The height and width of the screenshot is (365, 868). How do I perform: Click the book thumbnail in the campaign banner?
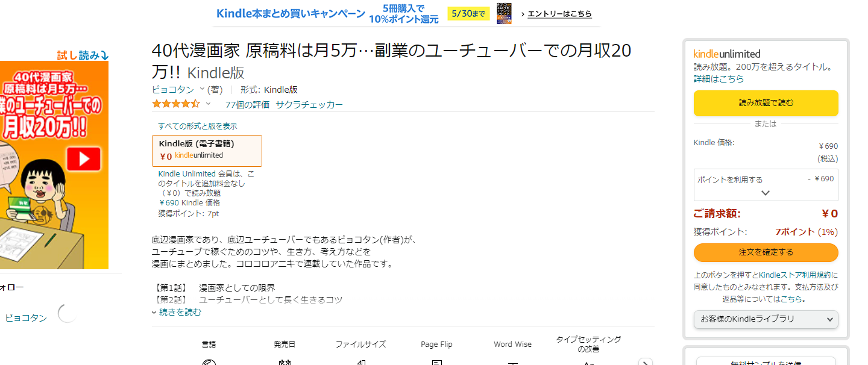(x=504, y=13)
